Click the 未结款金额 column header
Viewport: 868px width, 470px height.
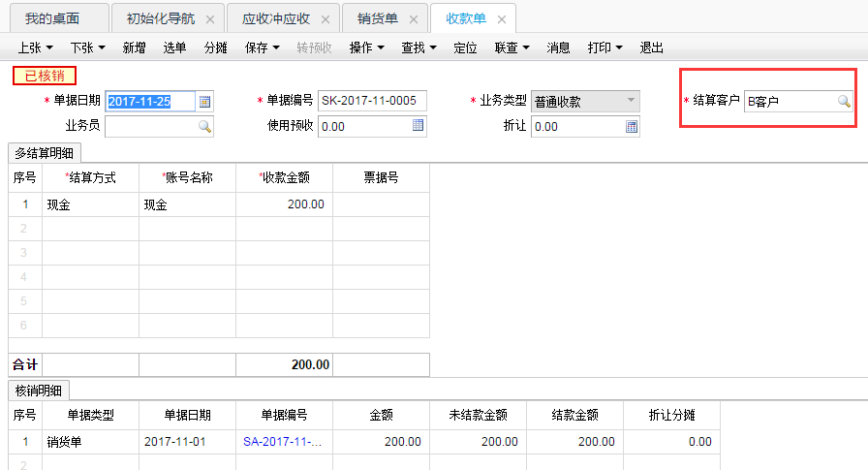coord(478,415)
